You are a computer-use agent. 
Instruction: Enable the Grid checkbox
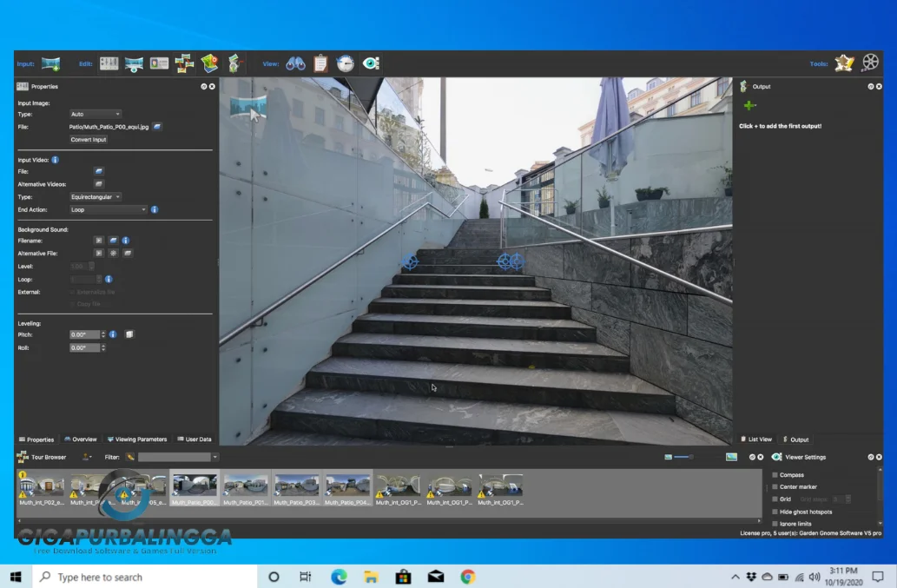tap(775, 499)
